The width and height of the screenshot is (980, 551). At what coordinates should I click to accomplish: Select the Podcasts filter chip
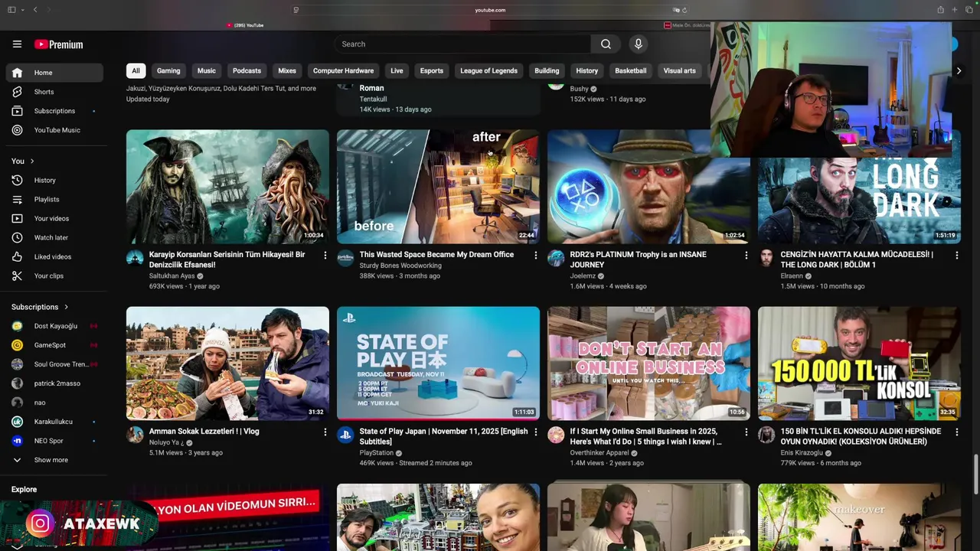(x=247, y=71)
